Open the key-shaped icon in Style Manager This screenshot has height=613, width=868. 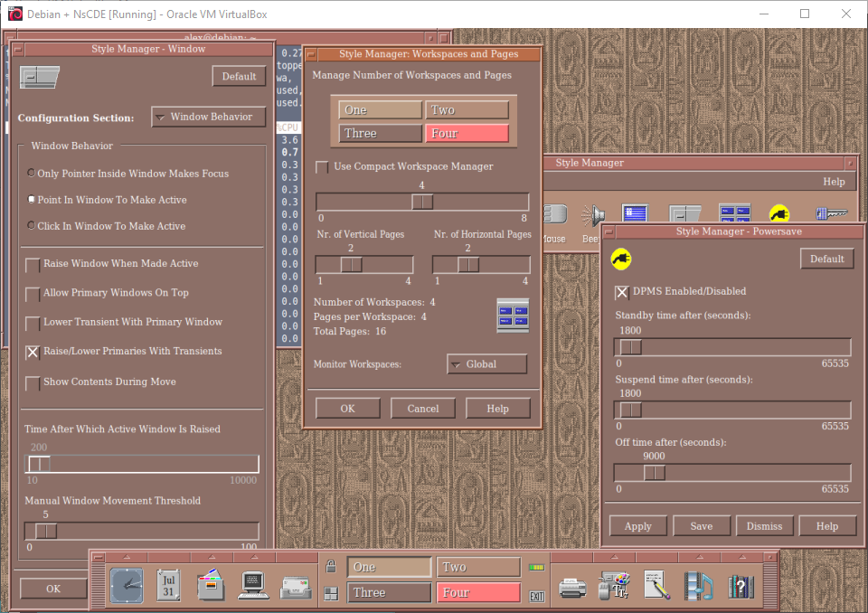[829, 214]
